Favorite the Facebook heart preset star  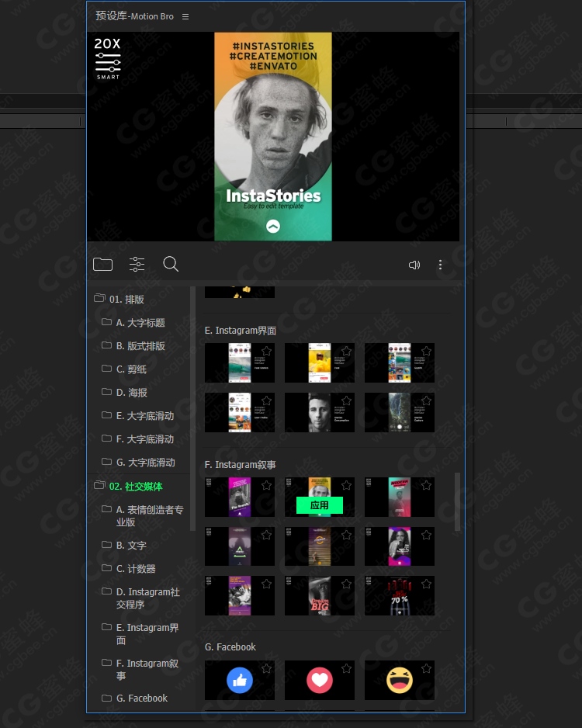pos(346,668)
